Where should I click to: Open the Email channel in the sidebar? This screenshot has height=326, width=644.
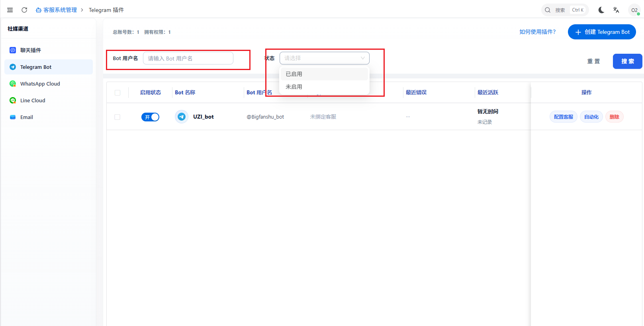click(x=49, y=117)
